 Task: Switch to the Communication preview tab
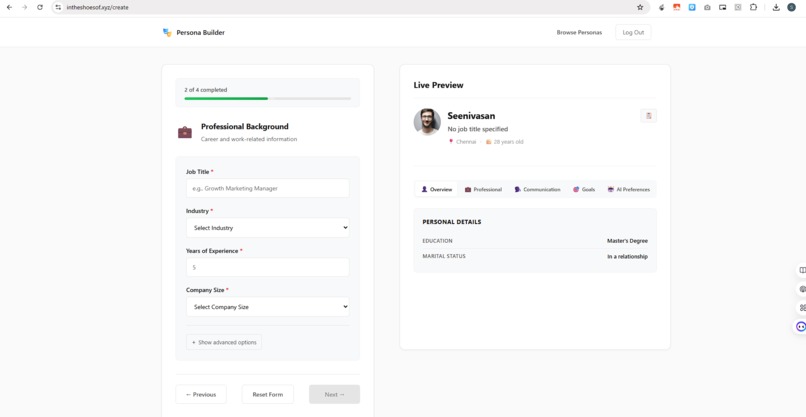(538, 189)
